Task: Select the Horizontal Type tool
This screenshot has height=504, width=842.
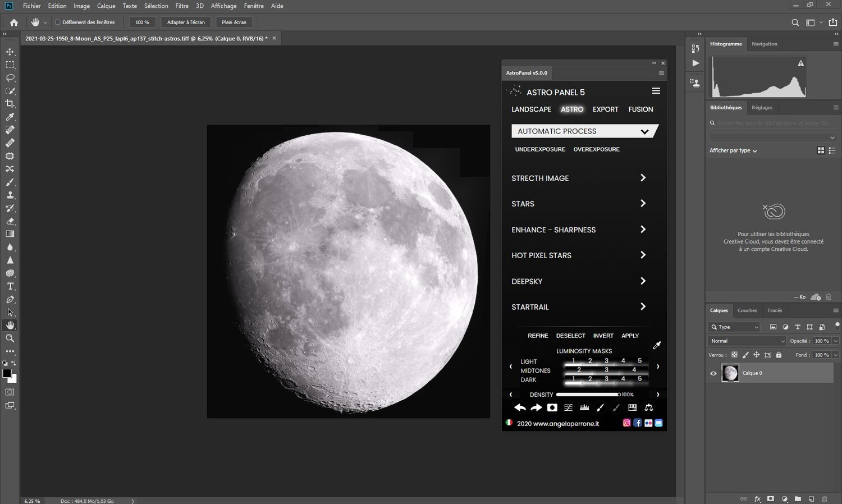Action: [x=10, y=286]
